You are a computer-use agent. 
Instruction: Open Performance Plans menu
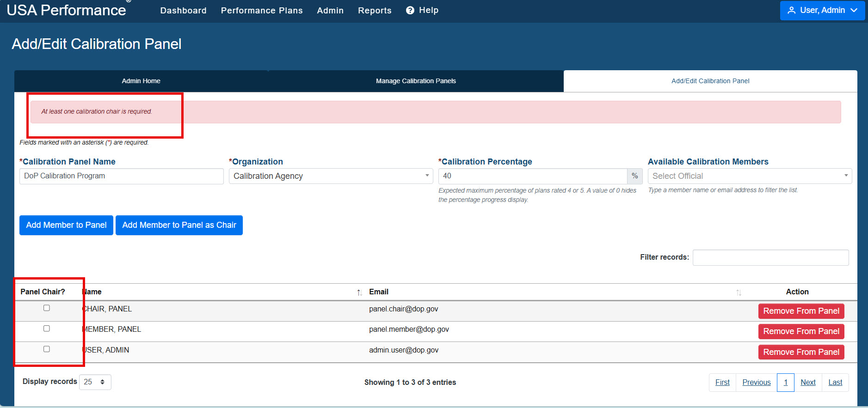click(x=262, y=10)
